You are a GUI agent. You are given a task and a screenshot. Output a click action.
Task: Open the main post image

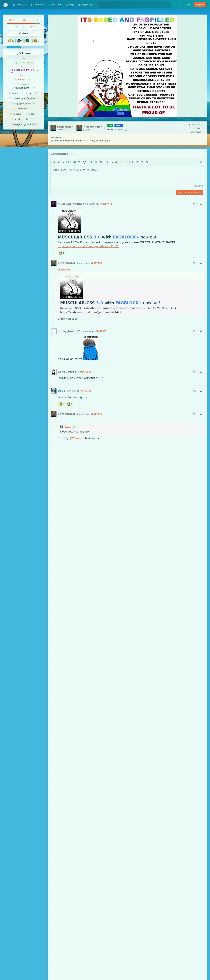click(x=127, y=66)
